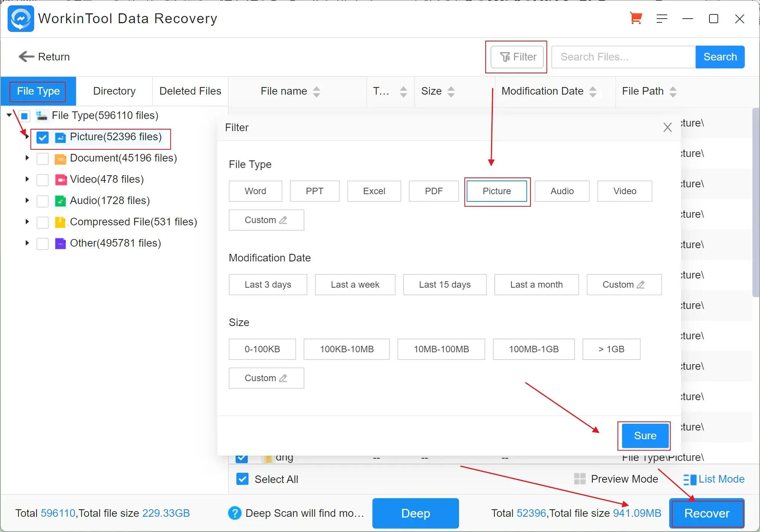Choose Custom modification date

(x=624, y=285)
